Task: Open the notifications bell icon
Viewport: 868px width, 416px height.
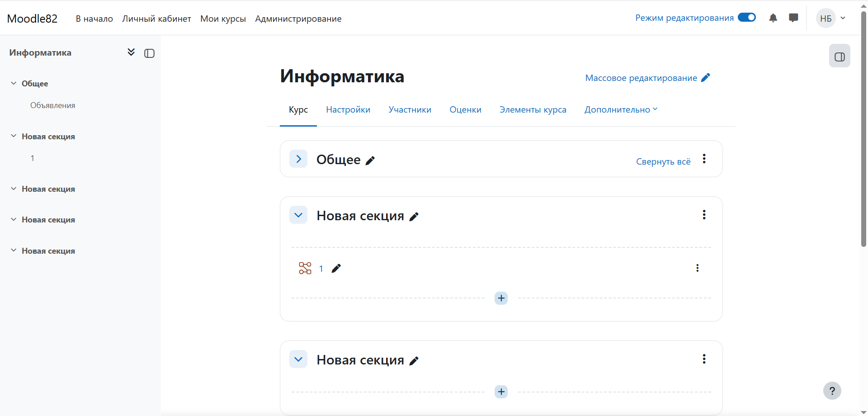Action: pyautogui.click(x=773, y=18)
